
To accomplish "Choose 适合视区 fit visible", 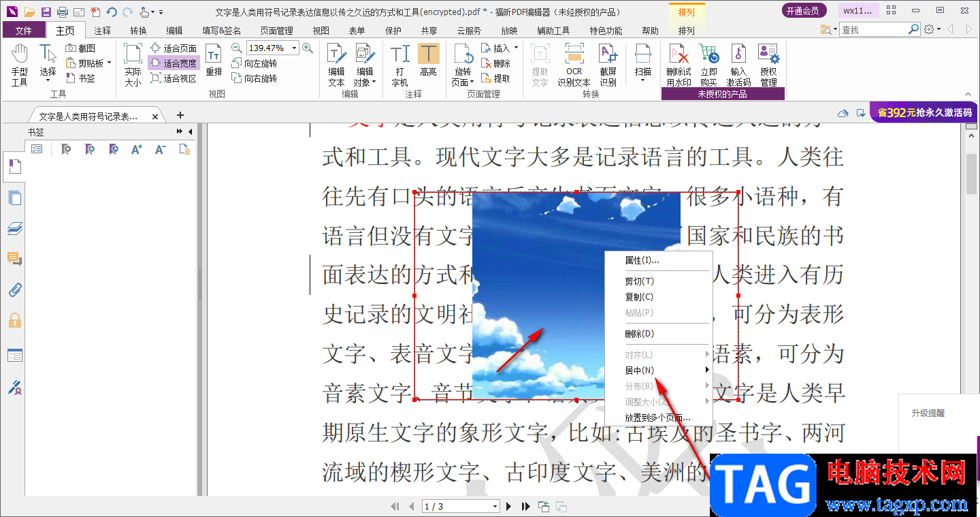I will [174, 78].
